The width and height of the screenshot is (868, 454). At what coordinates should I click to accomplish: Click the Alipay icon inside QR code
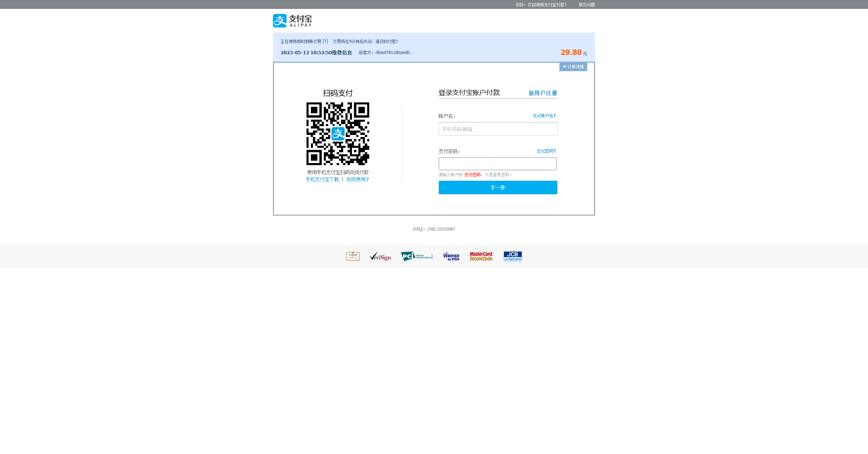click(338, 134)
